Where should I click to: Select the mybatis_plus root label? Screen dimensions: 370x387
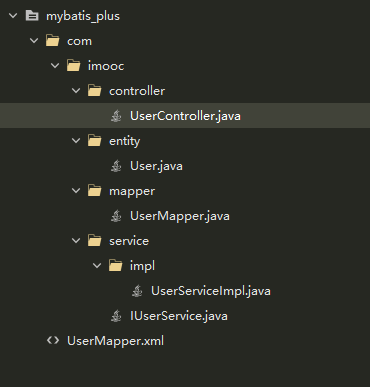[83, 16]
